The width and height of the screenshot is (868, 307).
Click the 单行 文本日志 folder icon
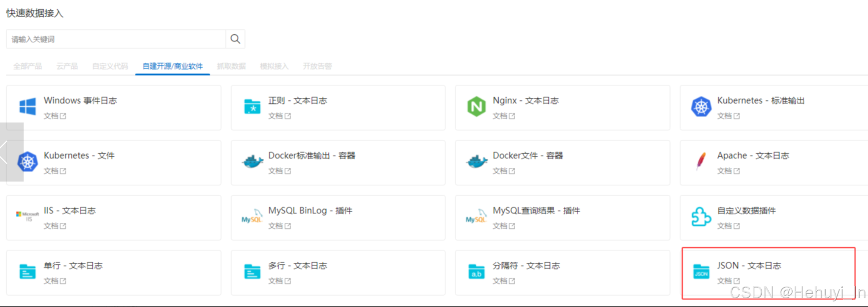point(28,272)
